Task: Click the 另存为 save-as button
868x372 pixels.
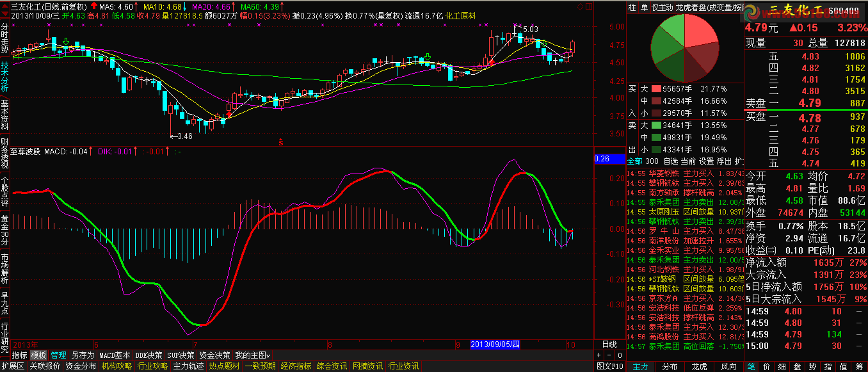Action: (83, 355)
